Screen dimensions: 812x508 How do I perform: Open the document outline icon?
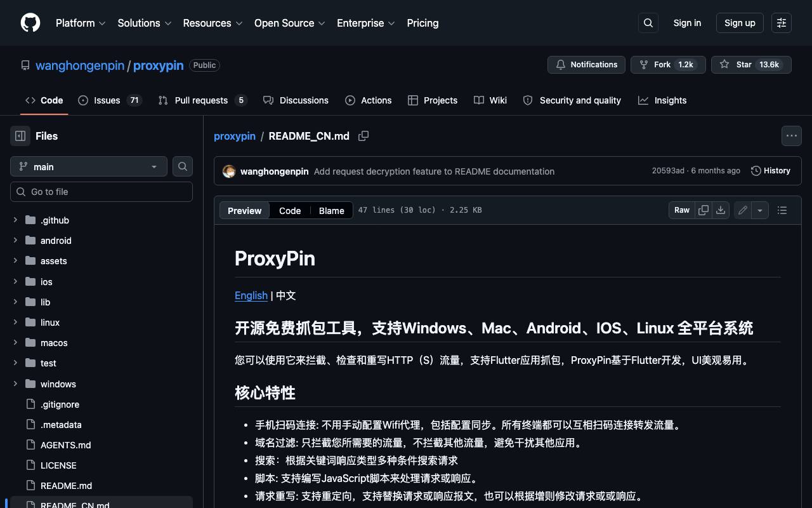(x=782, y=210)
